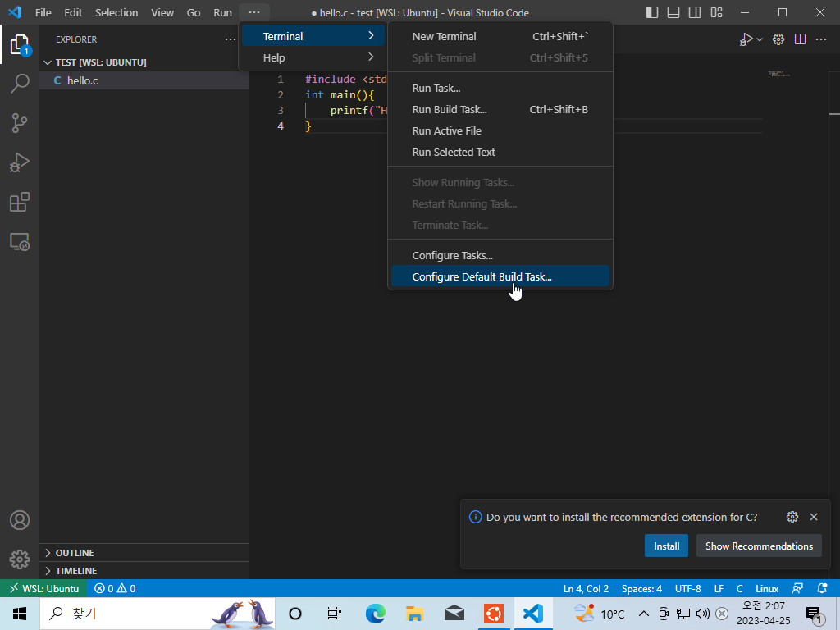Open hello.c in the explorer tree
The image size is (840, 630).
tap(144, 80)
